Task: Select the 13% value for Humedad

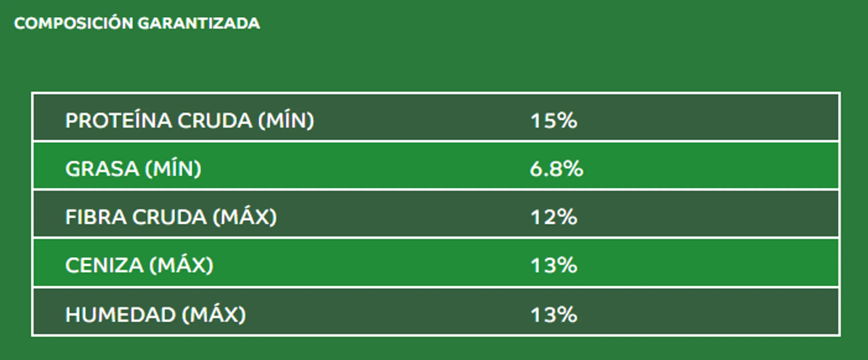Action: pos(554,315)
